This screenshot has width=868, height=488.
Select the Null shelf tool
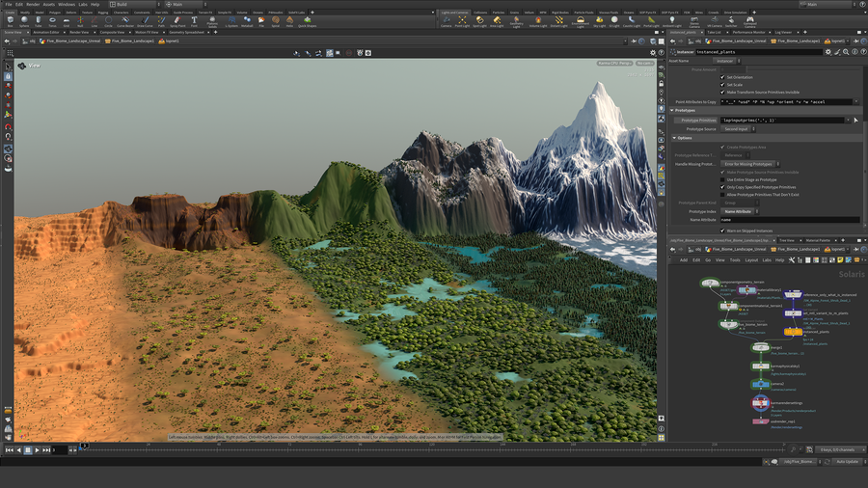point(80,21)
